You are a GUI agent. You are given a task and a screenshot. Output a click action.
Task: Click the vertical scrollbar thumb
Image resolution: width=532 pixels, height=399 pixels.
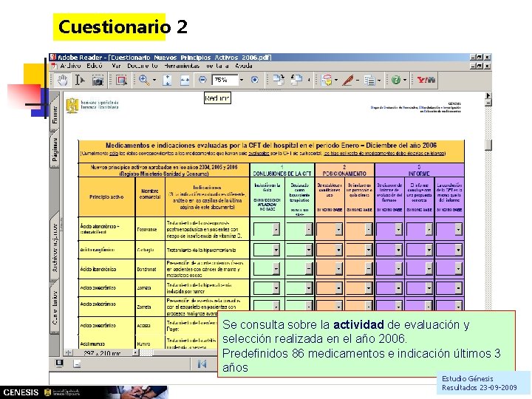pos(488,145)
